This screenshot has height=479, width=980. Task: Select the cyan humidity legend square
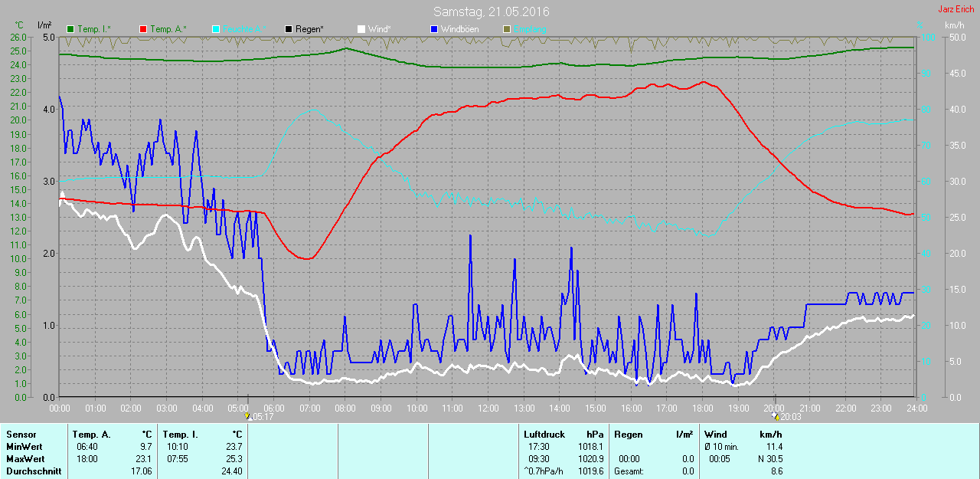(215, 29)
